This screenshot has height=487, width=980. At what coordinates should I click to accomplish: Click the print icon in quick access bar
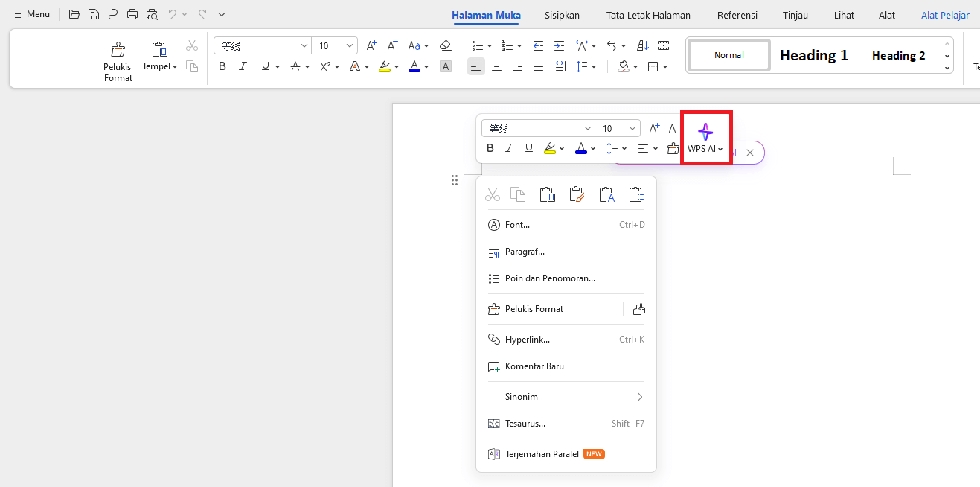pyautogui.click(x=132, y=14)
